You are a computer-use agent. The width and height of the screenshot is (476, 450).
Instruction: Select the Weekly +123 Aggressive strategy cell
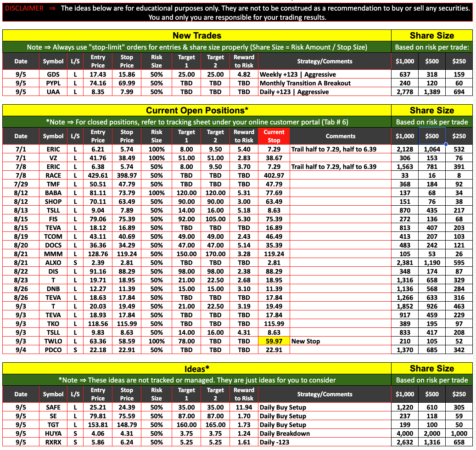pos(297,74)
